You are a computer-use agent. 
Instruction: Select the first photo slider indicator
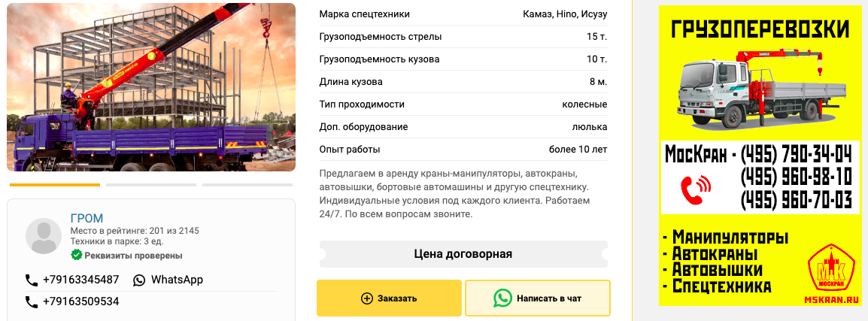tap(55, 184)
